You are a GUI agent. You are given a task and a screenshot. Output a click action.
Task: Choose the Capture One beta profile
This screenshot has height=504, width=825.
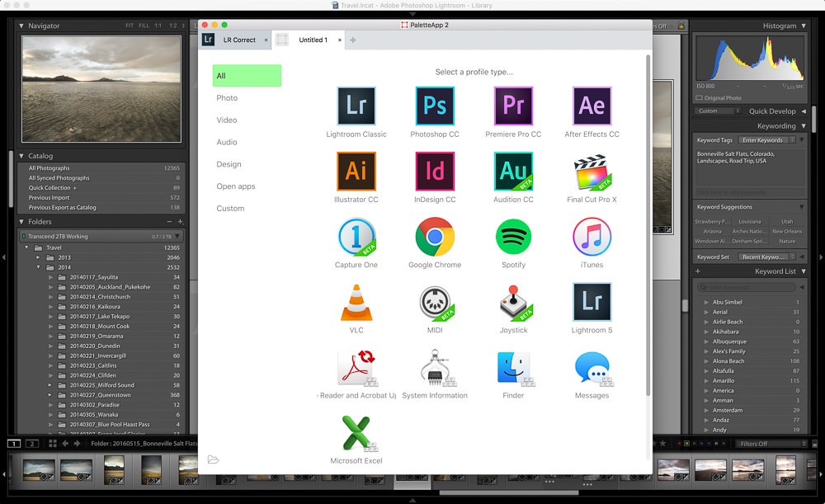[x=356, y=237]
